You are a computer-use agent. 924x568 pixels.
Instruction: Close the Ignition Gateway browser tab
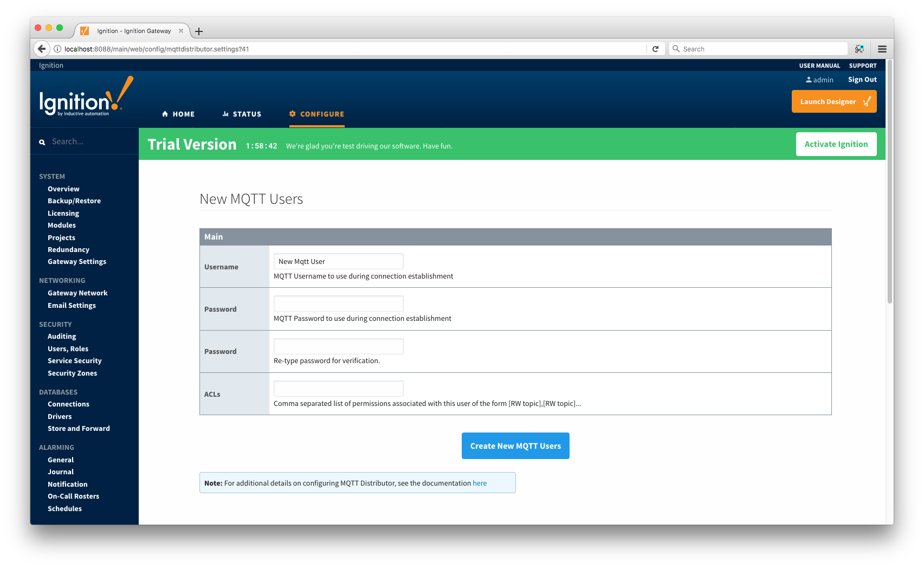[x=181, y=31]
